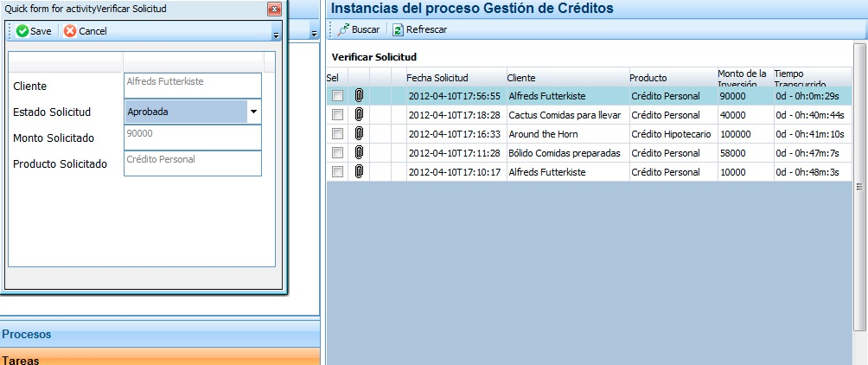Click the green Save icon
Screen dimensions: 868x365
click(22, 31)
